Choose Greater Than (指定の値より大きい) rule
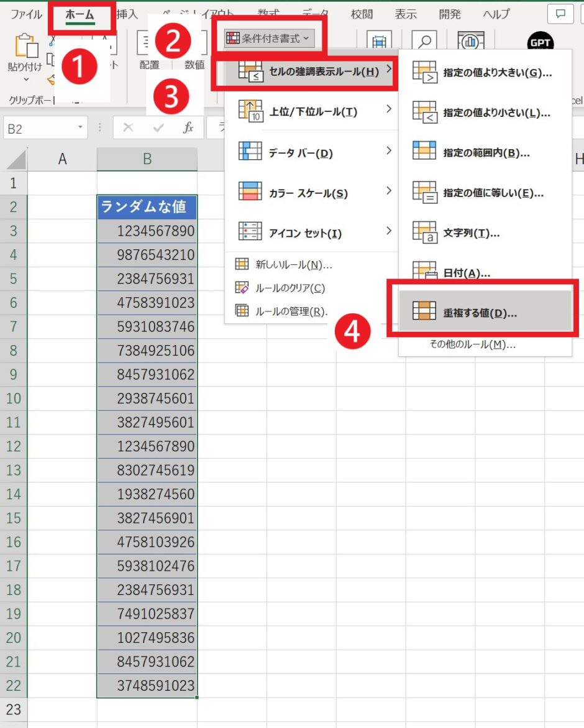This screenshot has height=728, width=584. coord(485,72)
